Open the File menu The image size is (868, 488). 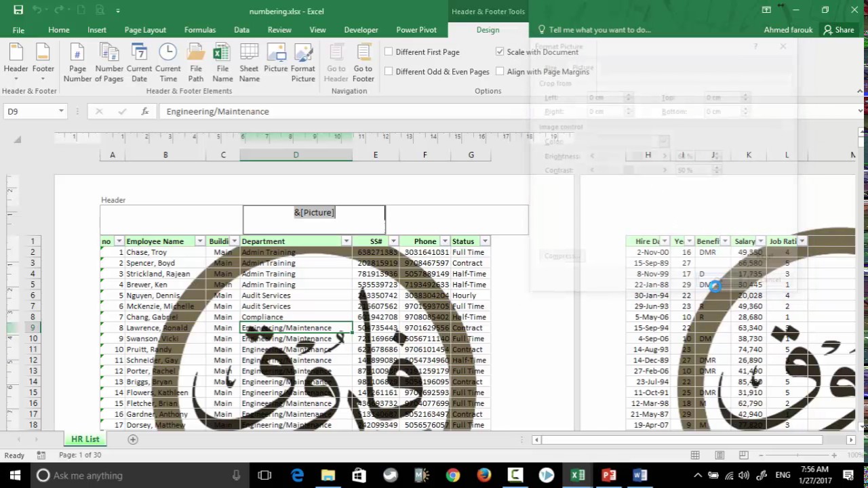[18, 30]
